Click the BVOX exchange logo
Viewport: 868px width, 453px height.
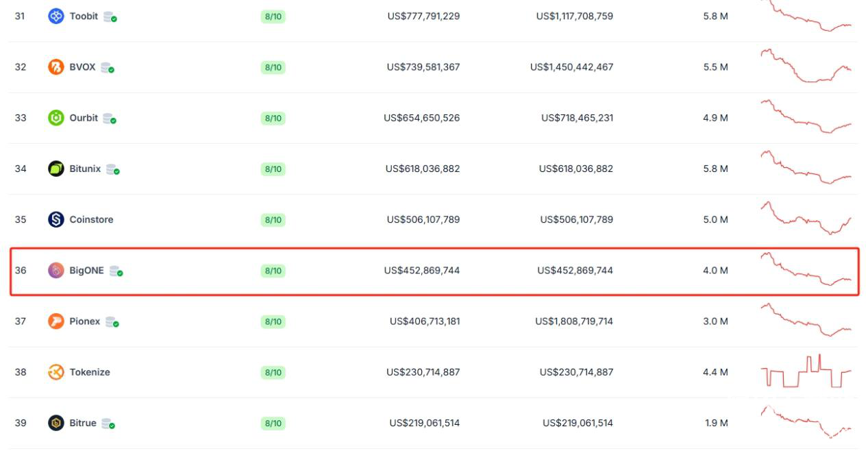click(x=56, y=67)
